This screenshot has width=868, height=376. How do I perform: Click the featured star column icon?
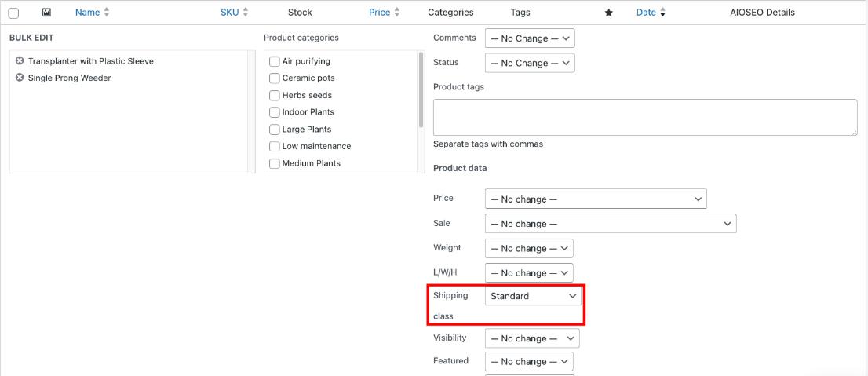[608, 13]
